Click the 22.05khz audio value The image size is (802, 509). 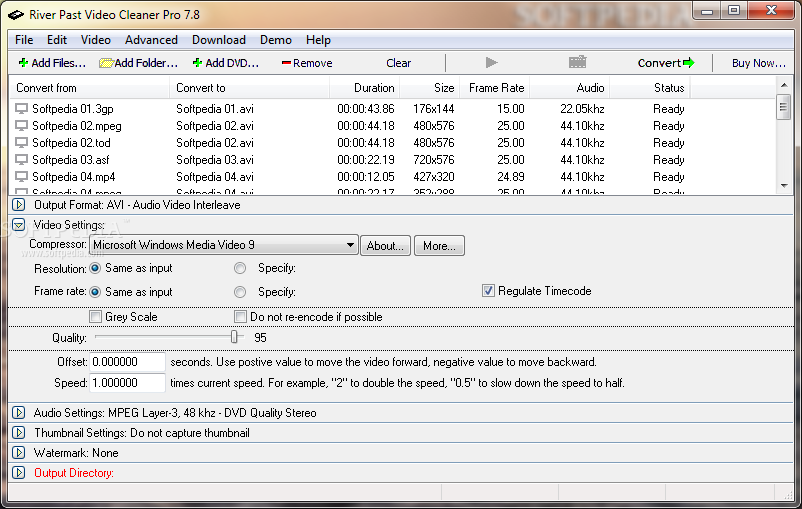click(x=582, y=109)
